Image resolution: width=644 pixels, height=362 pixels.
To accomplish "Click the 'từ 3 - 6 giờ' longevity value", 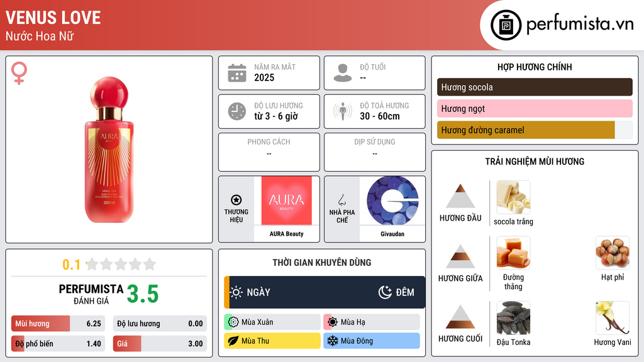I will [x=276, y=116].
